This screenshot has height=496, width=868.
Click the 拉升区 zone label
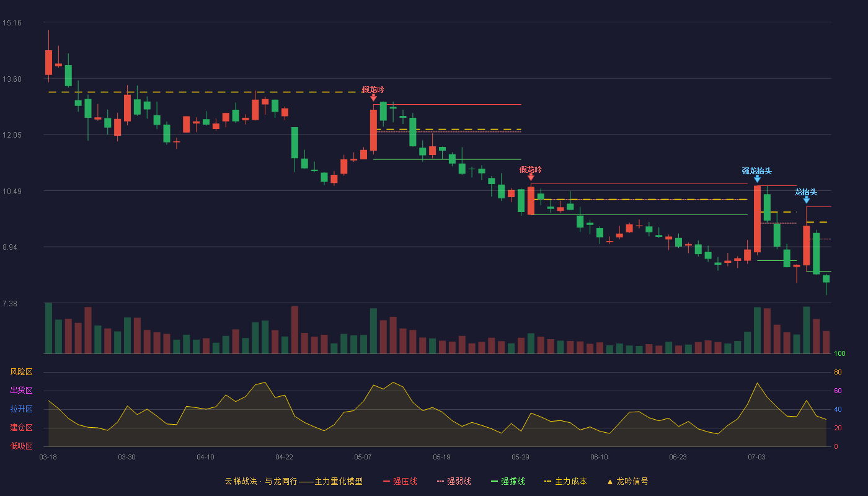(21, 409)
